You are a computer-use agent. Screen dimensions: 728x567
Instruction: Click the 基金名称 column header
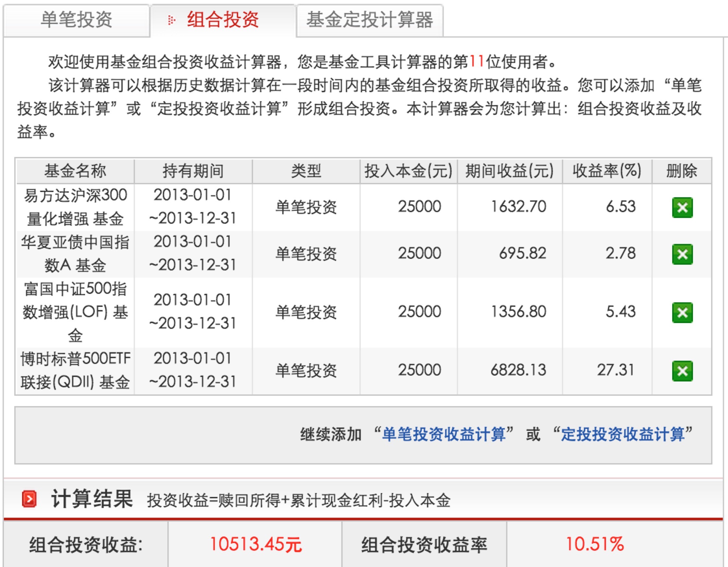pos(75,171)
